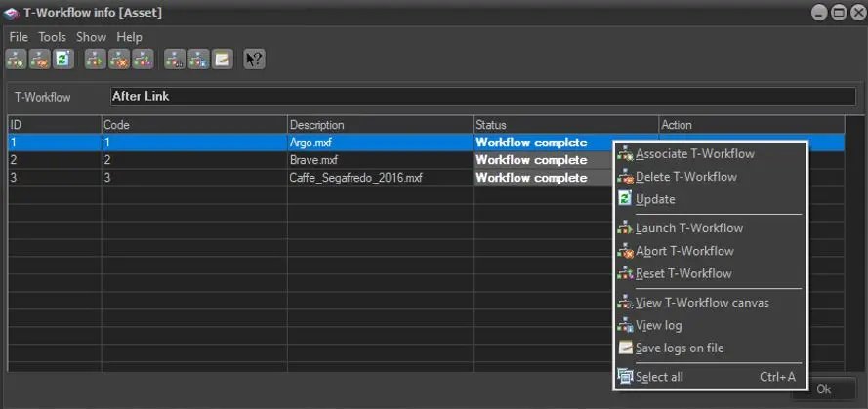Choose Reset T-Workflow in the context menu
This screenshot has height=409, width=868.
coord(682,273)
